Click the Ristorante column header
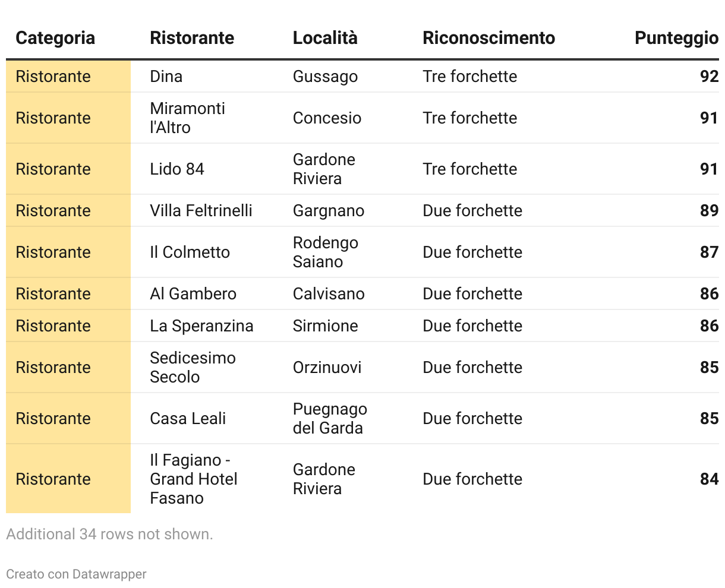This screenshot has height=588, width=725. coord(192,38)
